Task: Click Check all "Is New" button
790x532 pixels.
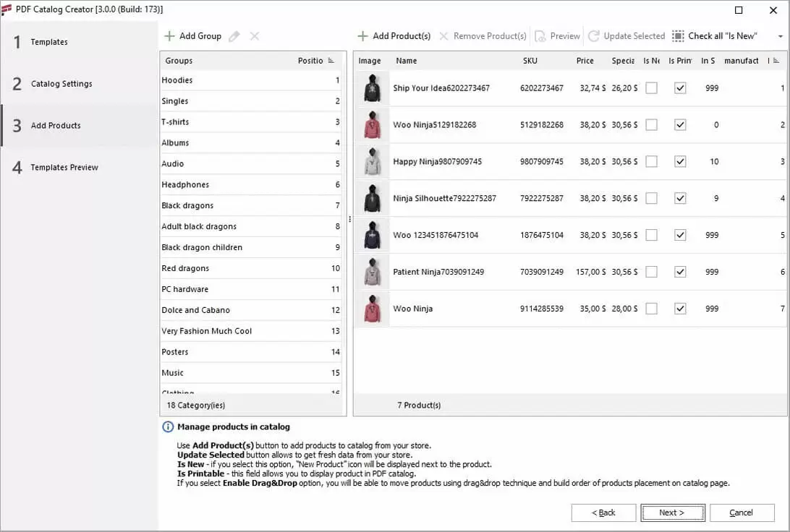Action: click(x=715, y=36)
